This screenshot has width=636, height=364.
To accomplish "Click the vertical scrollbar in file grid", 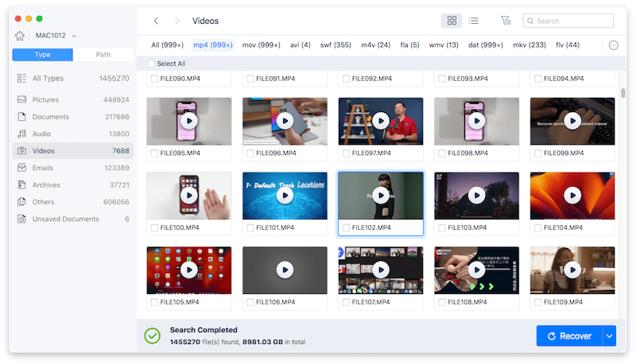I will coord(622,94).
